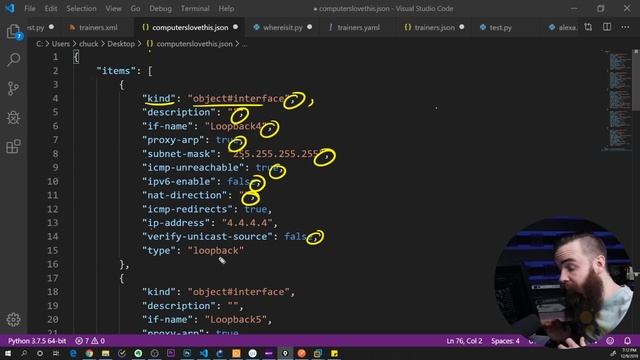The width and height of the screenshot is (640, 360).
Task: Click the taskbar search magnifier icon
Action: coord(24,353)
